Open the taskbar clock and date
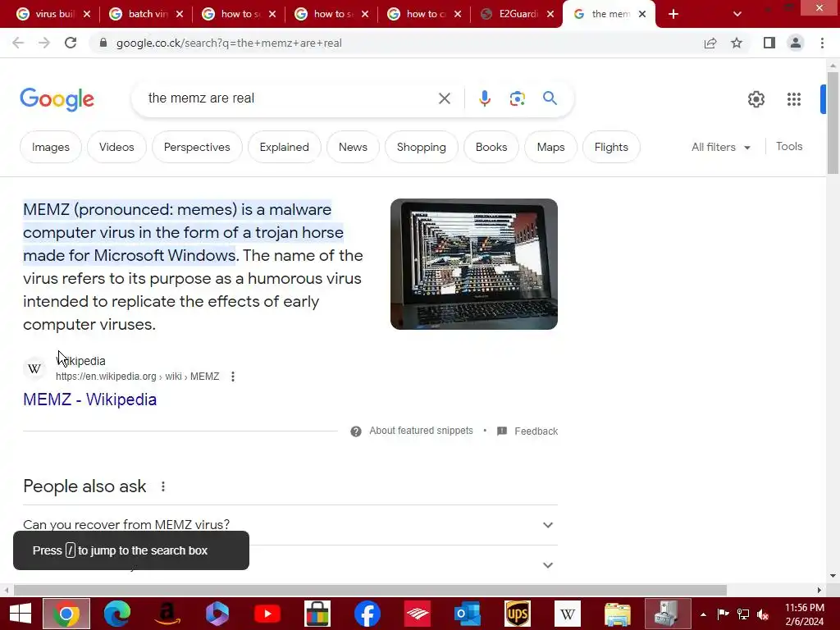840x630 pixels. click(x=804, y=614)
